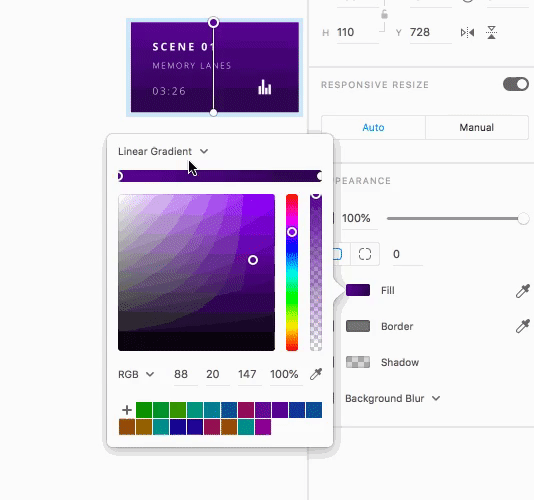The width and height of the screenshot is (534, 500).
Task: Toggle the Responsive Resize switch
Action: click(x=516, y=84)
